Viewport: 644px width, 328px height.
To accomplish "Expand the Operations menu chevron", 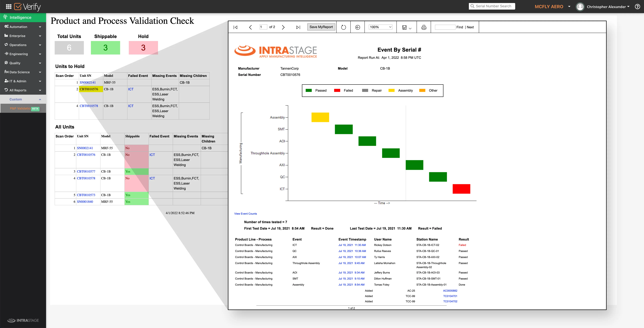I will [x=40, y=45].
